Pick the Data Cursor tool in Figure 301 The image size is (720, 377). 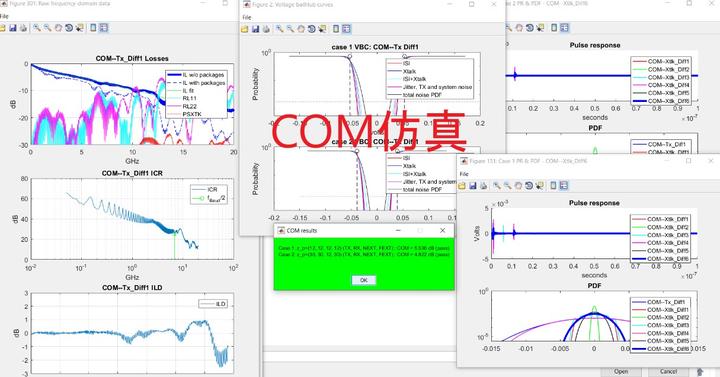pyautogui.click(x=80, y=28)
